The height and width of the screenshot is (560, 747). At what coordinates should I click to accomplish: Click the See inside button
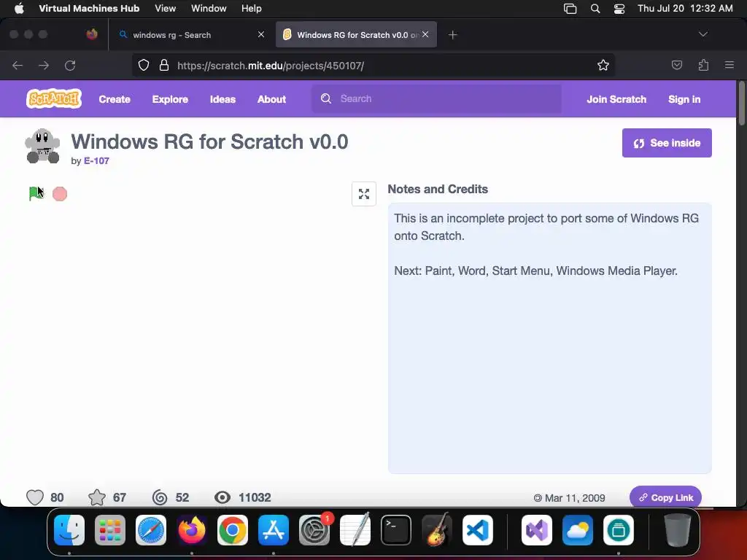click(x=667, y=143)
